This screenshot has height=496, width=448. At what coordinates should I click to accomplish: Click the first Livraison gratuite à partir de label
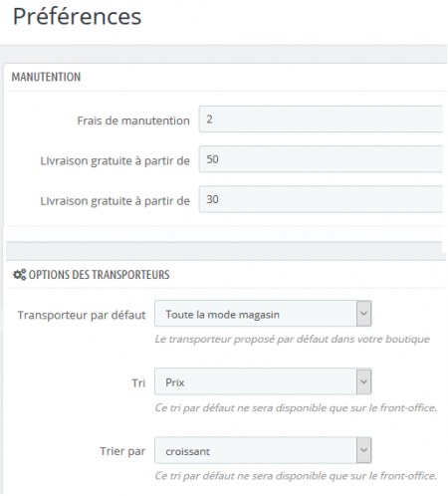[x=115, y=161]
